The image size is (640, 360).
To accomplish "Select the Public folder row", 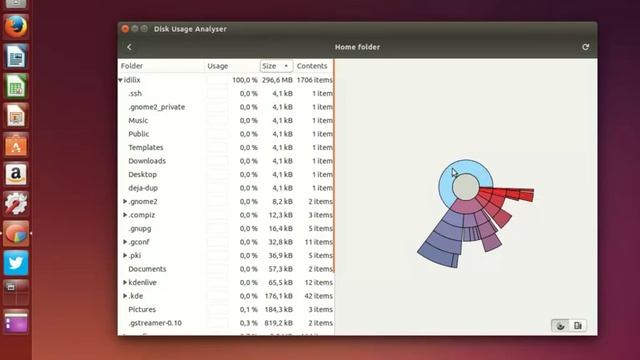I will (x=226, y=134).
